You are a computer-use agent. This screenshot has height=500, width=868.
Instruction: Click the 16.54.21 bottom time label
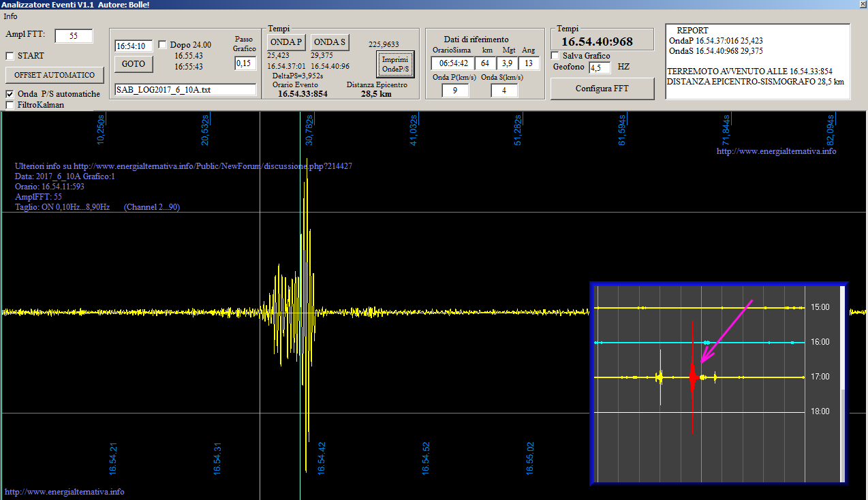pyautogui.click(x=113, y=458)
